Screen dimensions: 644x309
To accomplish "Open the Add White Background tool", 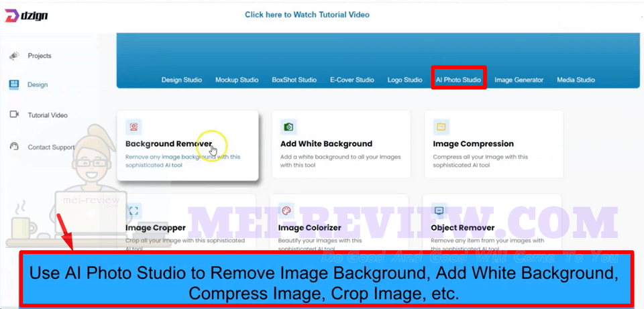I will pos(341,145).
